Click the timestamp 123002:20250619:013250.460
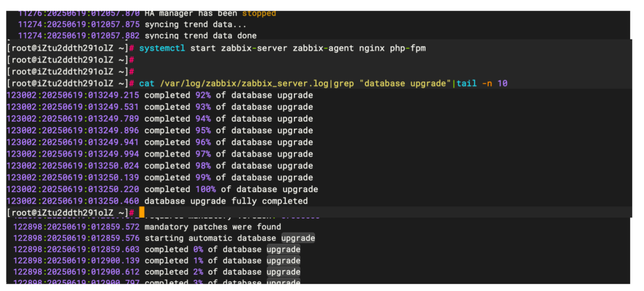644x291 pixels. coord(73,201)
